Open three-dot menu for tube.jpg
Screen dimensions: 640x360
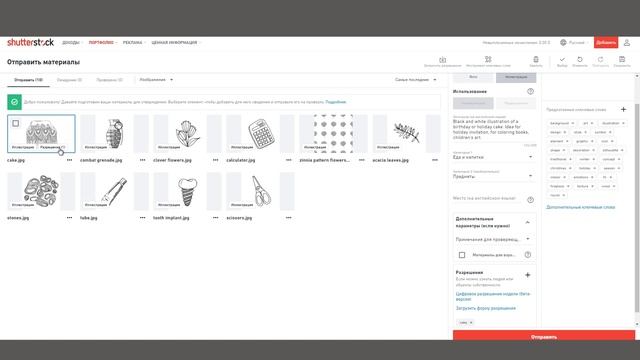pyautogui.click(x=142, y=218)
